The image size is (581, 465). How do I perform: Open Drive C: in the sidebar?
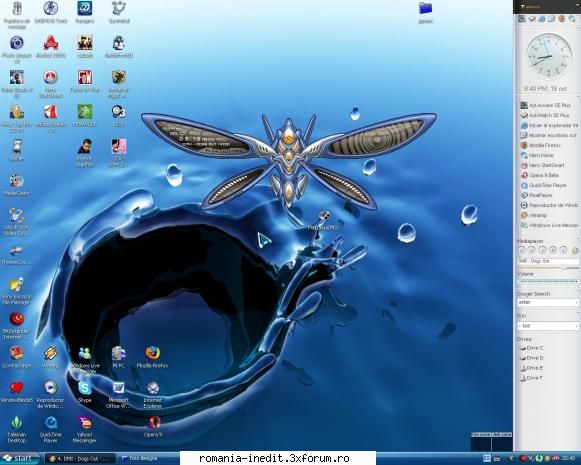click(532, 348)
